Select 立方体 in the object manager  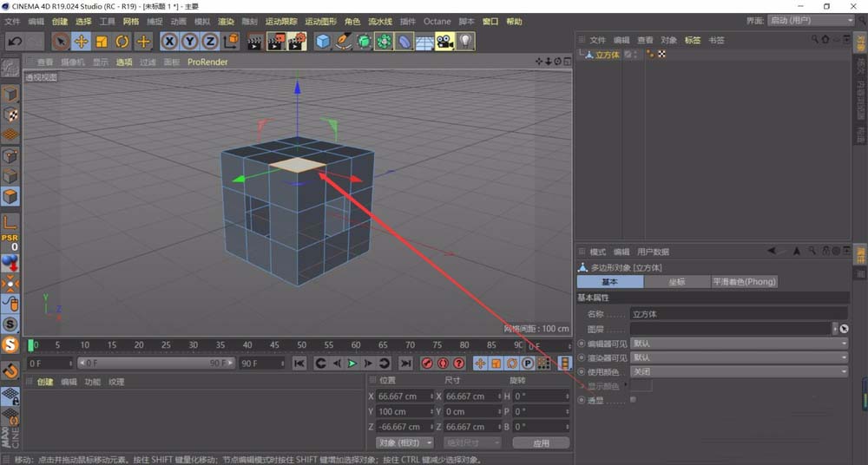(x=608, y=55)
